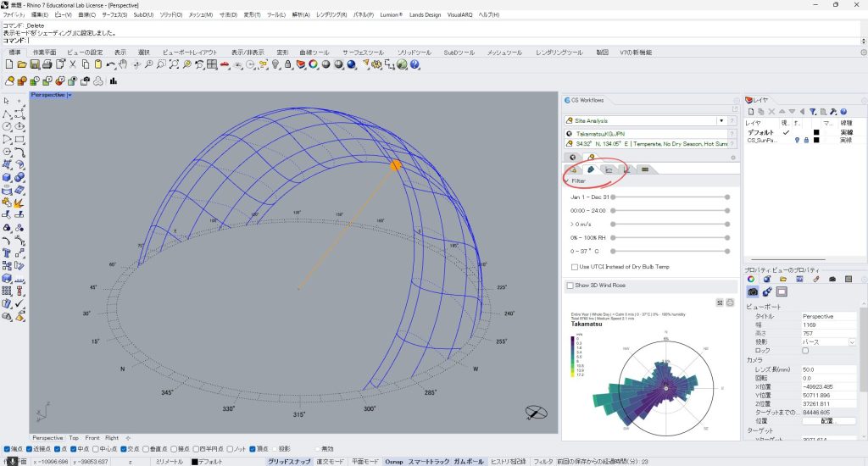Switch to the Top viewport tab
868x466 pixels.
[x=74, y=438]
